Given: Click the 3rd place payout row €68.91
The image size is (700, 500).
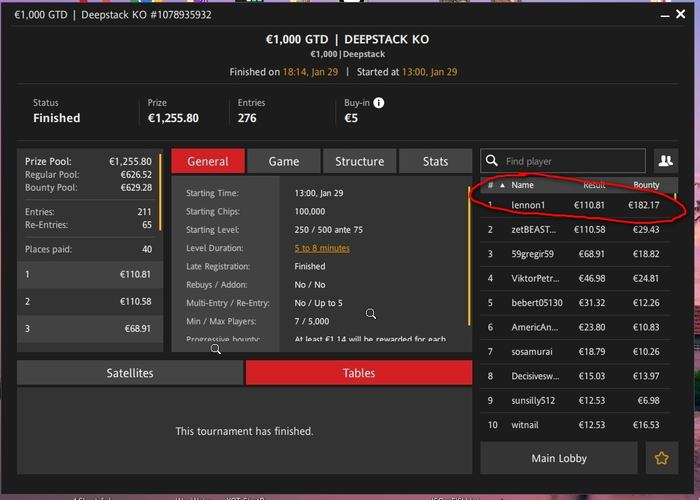Looking at the screenshot, I should pyautogui.click(x=90, y=329).
